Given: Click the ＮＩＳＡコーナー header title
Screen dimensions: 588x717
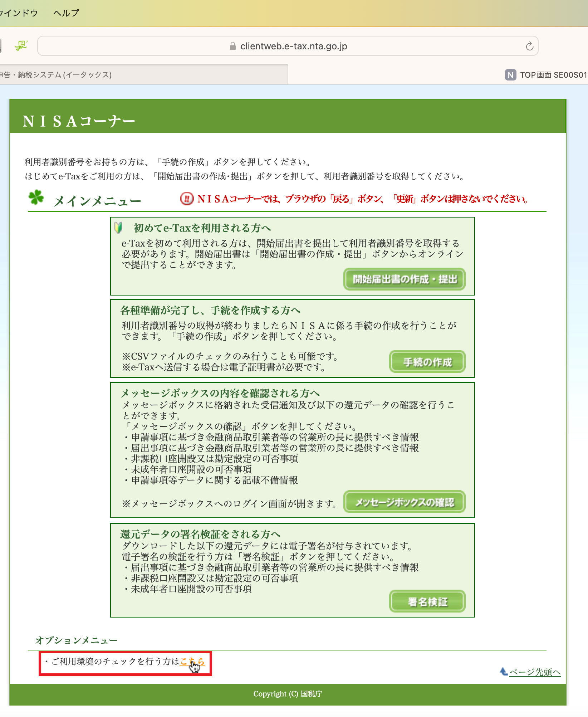Looking at the screenshot, I should 79,121.
